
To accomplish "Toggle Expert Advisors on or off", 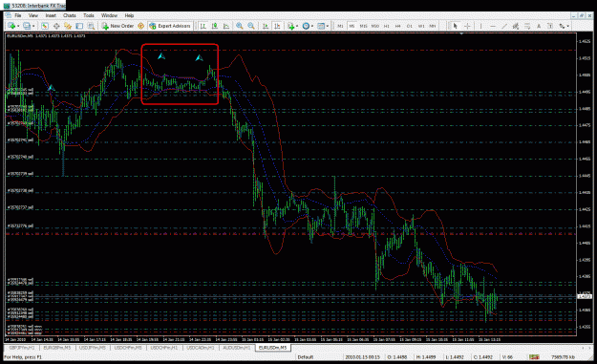I will pyautogui.click(x=170, y=26).
